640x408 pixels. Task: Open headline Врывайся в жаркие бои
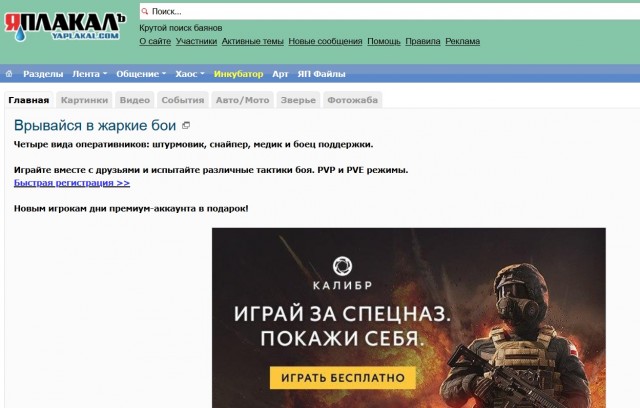95,126
